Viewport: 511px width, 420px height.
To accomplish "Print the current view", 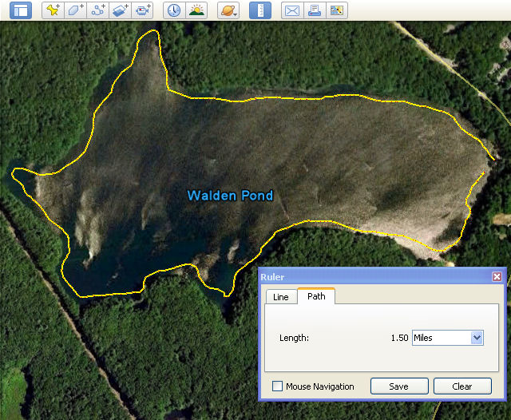I will [315, 10].
